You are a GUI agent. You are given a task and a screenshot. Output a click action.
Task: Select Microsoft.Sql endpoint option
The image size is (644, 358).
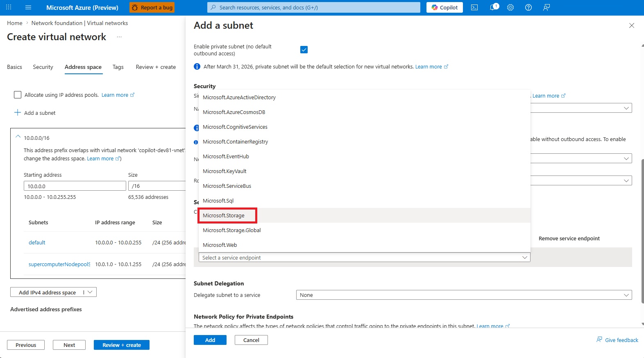(x=365, y=201)
